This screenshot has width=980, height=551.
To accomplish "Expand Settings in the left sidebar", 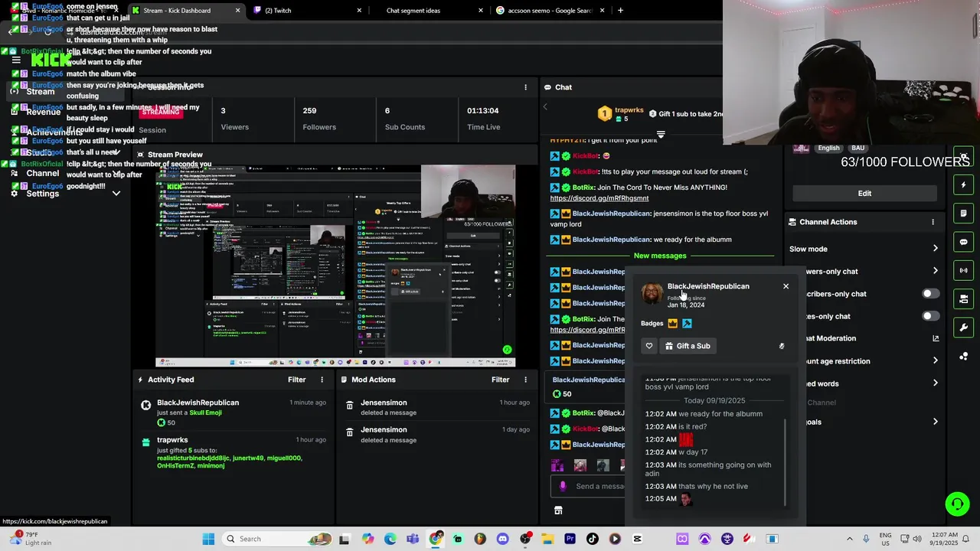I will coord(116,194).
